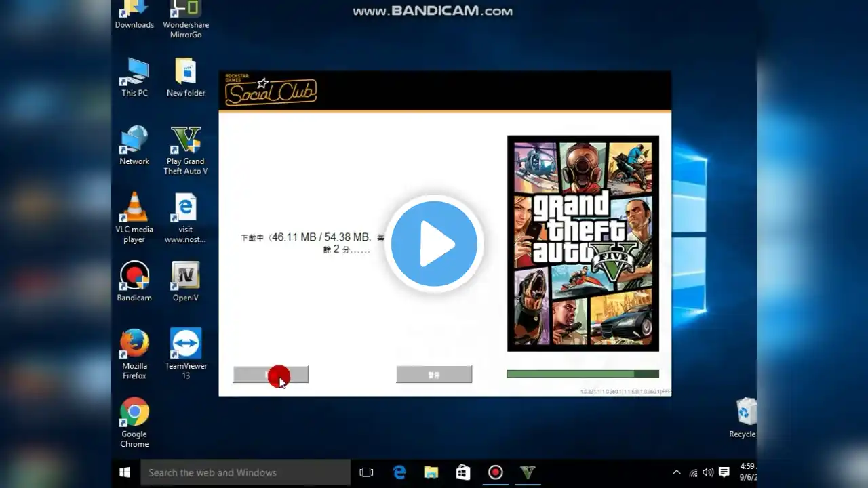Image resolution: width=868 pixels, height=488 pixels.
Task: Select the Recycle Bin desktop icon
Action: [x=745, y=418]
